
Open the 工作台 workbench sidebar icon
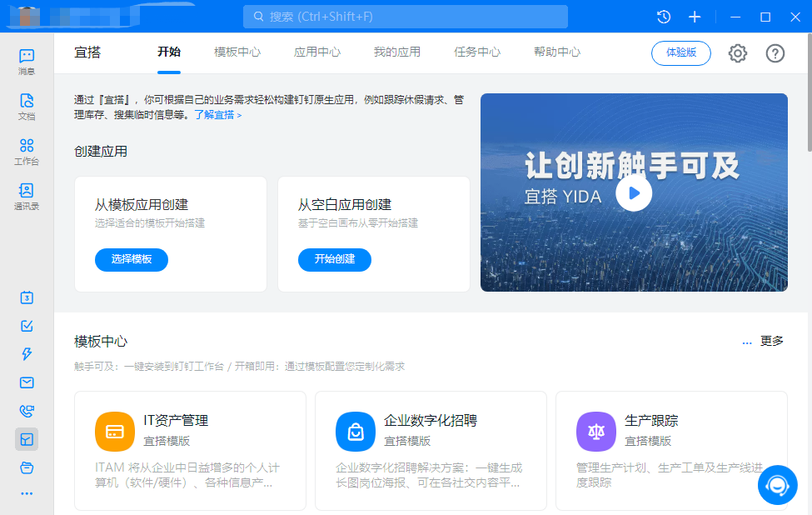27,152
